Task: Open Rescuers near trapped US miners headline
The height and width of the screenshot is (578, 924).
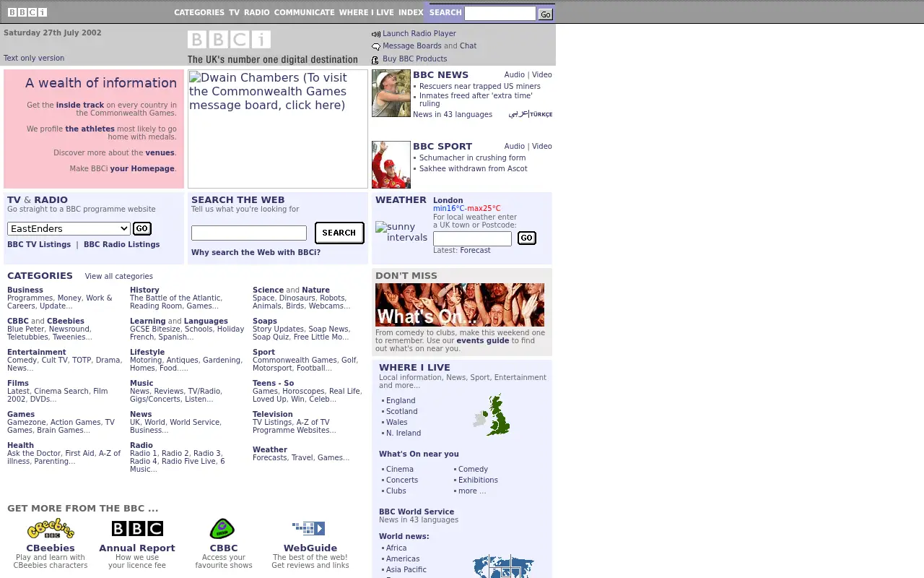Action: pyautogui.click(x=480, y=86)
